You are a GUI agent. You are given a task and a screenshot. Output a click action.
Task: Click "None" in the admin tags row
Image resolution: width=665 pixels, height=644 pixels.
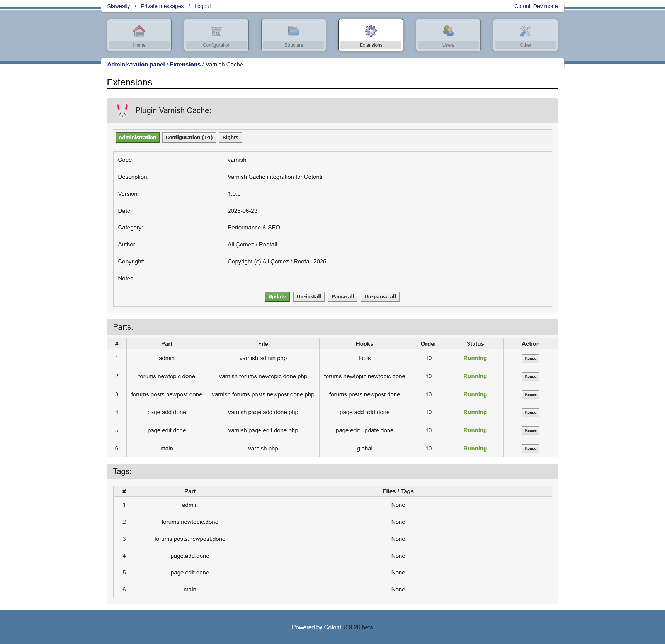(x=398, y=505)
